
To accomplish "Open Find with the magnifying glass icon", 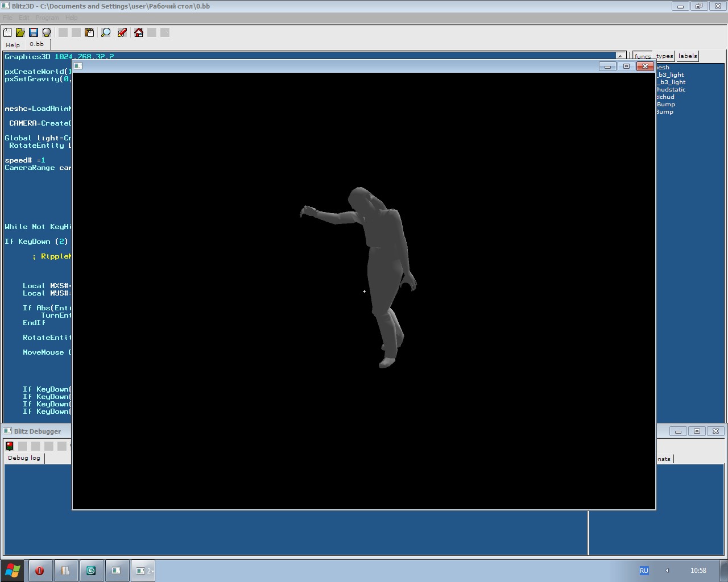I will pos(106,32).
